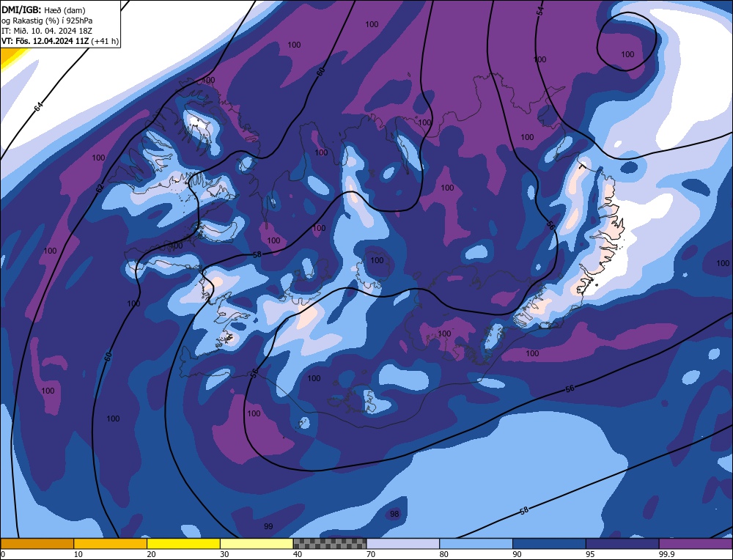Click the '20' legend scale label
733x560 pixels.
[x=152, y=554]
